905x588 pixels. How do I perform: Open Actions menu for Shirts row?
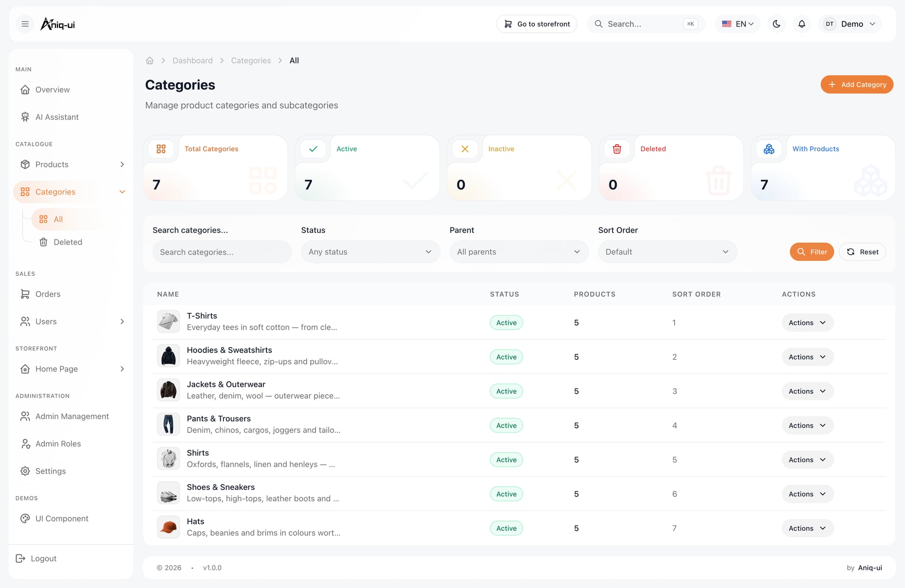(x=807, y=460)
